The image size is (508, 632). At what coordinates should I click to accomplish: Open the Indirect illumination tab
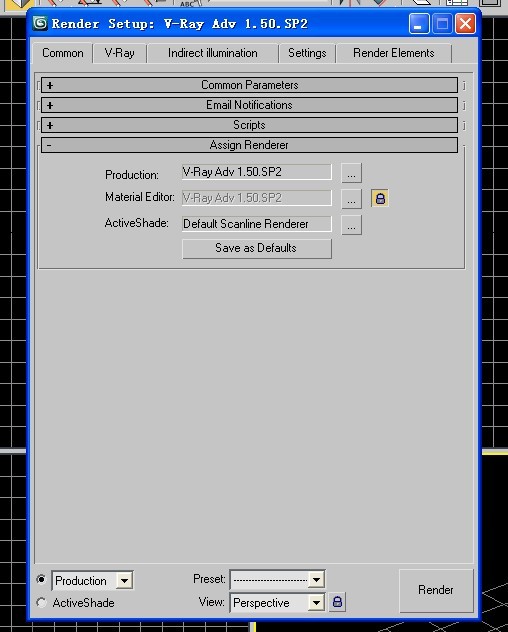tap(212, 53)
